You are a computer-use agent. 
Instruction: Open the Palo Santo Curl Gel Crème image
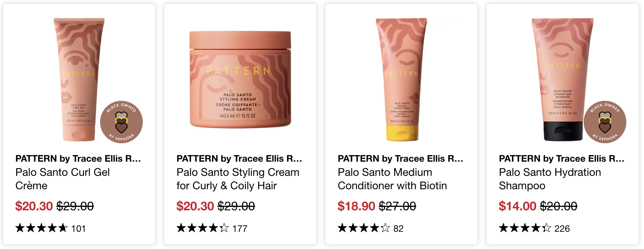[79, 80]
